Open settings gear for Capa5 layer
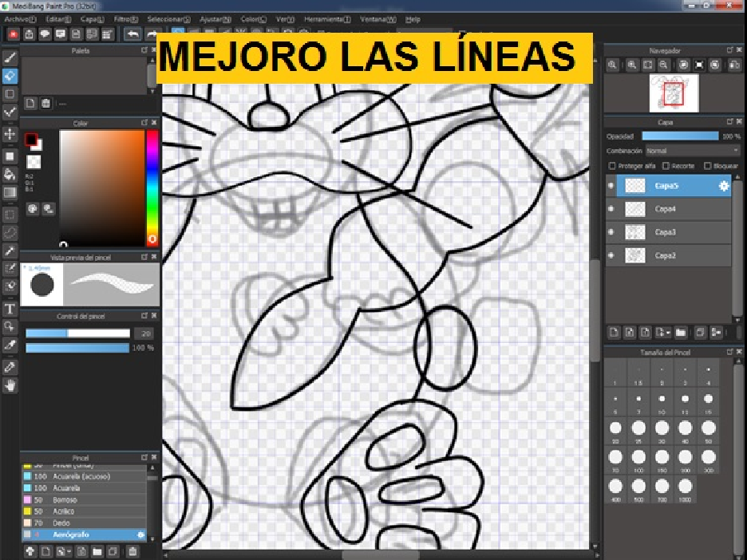Viewport: 747px width, 560px height. [723, 186]
